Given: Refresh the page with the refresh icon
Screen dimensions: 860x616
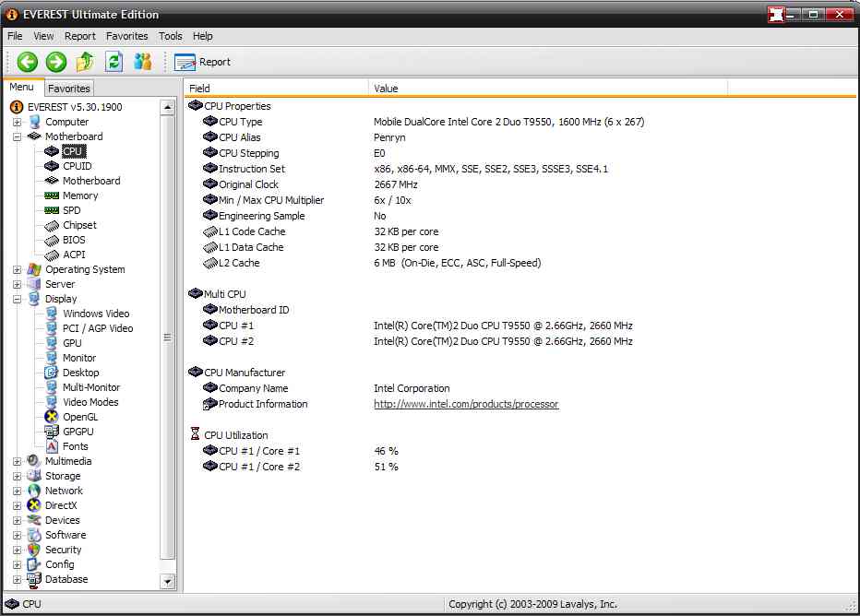Looking at the screenshot, I should click(x=113, y=62).
